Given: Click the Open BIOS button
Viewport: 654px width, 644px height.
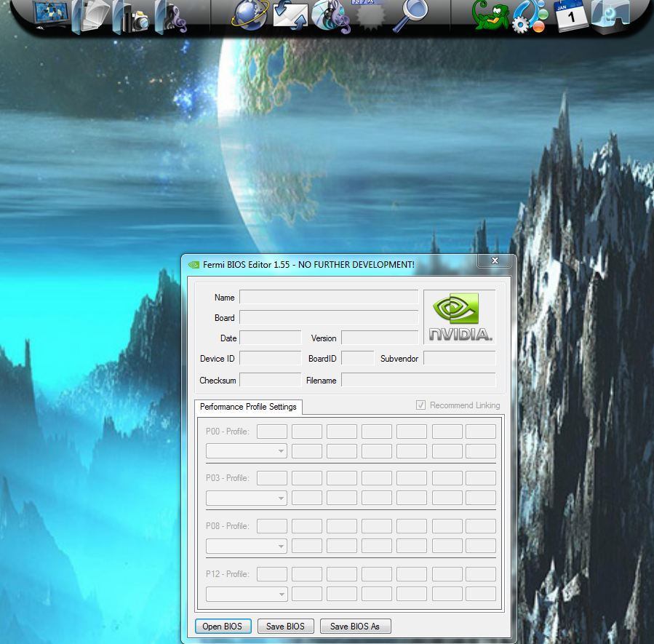Looking at the screenshot, I should pyautogui.click(x=223, y=626).
